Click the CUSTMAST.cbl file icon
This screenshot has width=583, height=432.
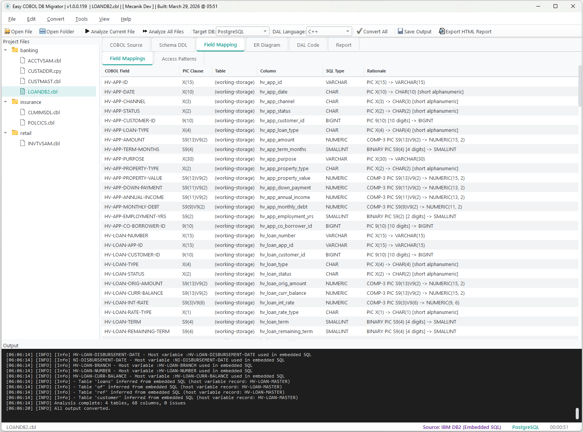click(x=22, y=81)
